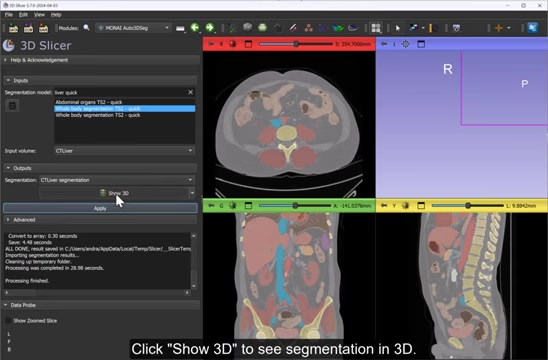Screen dimensions: 548x360
Task: Open the Show 3D options arrow
Action: 192,193
